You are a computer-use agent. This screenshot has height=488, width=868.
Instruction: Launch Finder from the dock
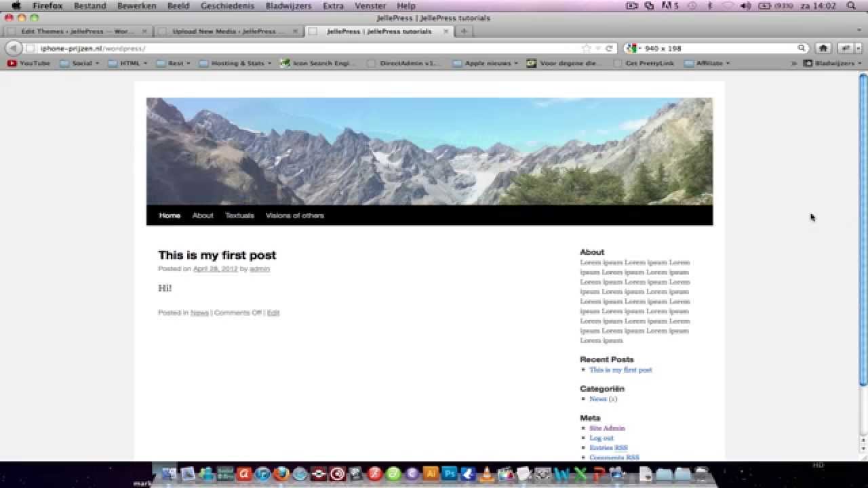click(167, 474)
